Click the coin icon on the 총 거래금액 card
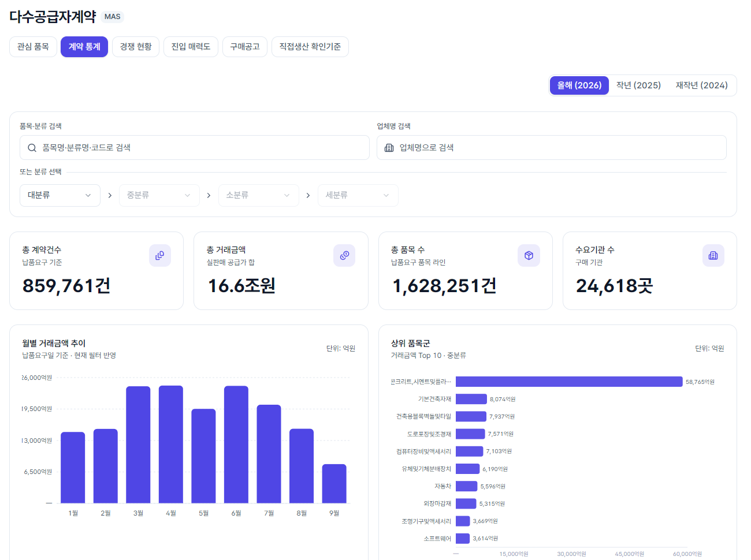The image size is (751, 560). point(344,256)
